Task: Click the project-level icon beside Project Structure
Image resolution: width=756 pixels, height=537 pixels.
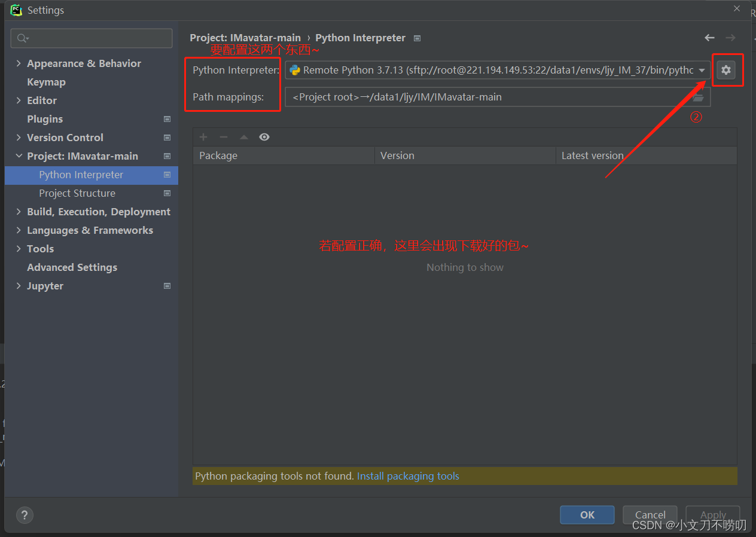Action: pyautogui.click(x=167, y=193)
